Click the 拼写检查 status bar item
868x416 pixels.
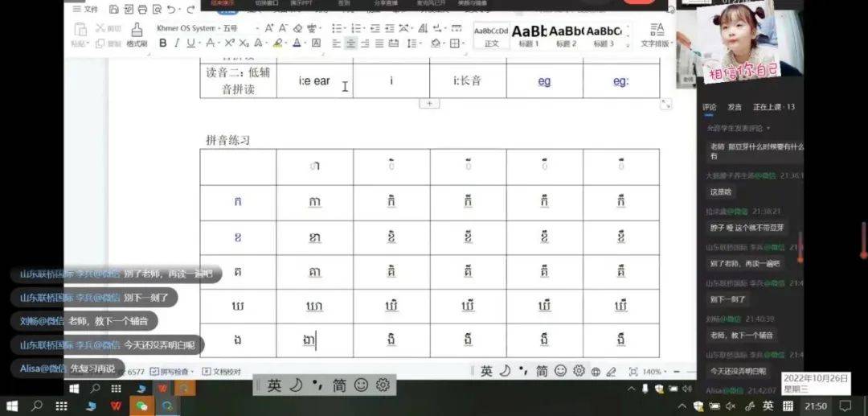click(x=172, y=372)
